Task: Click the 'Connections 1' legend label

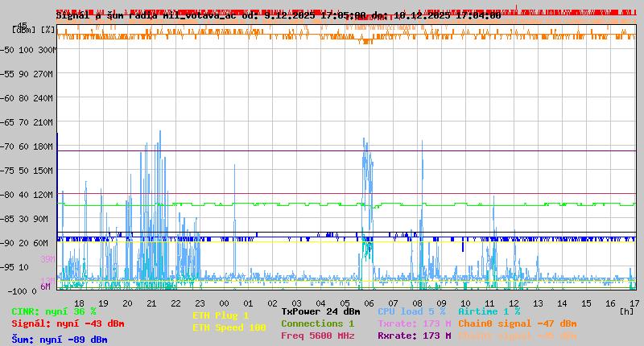Action: point(317,323)
